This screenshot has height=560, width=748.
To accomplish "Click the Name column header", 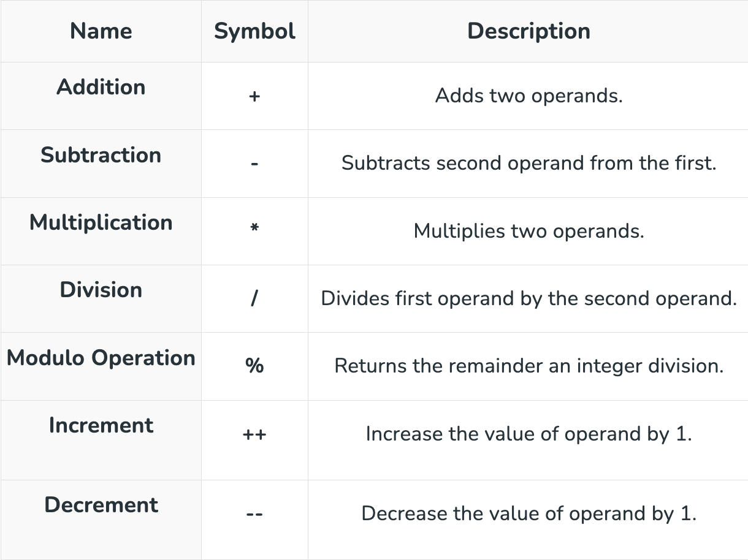I will click(x=101, y=31).
